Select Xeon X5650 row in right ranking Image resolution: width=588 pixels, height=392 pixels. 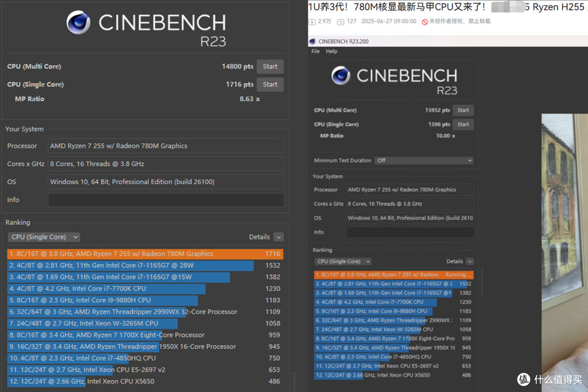tap(394, 375)
